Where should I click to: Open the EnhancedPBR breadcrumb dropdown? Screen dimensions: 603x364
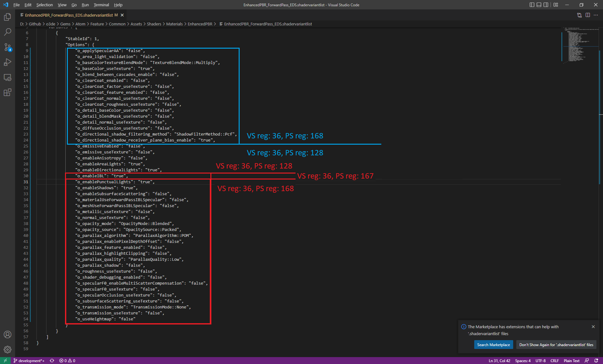click(200, 24)
